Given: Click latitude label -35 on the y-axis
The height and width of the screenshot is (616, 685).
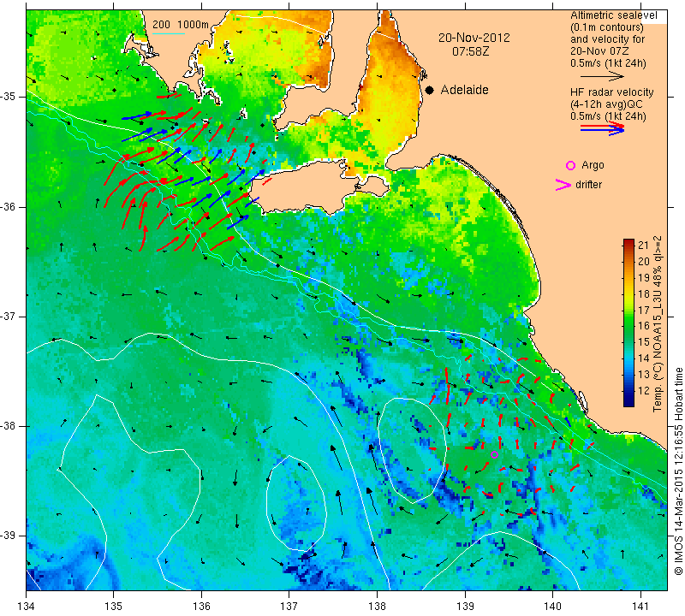Looking at the screenshot, I should (x=9, y=97).
